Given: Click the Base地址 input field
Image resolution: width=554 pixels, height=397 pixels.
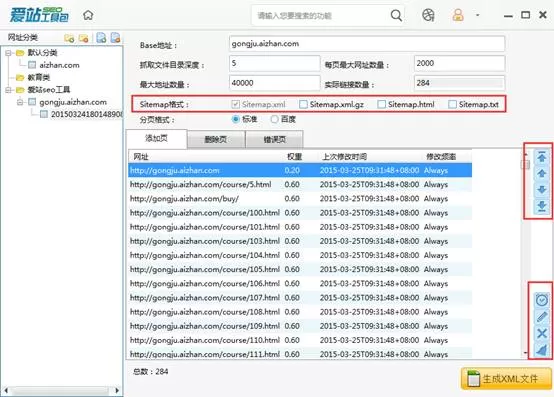Looking at the screenshot, I should click(367, 44).
